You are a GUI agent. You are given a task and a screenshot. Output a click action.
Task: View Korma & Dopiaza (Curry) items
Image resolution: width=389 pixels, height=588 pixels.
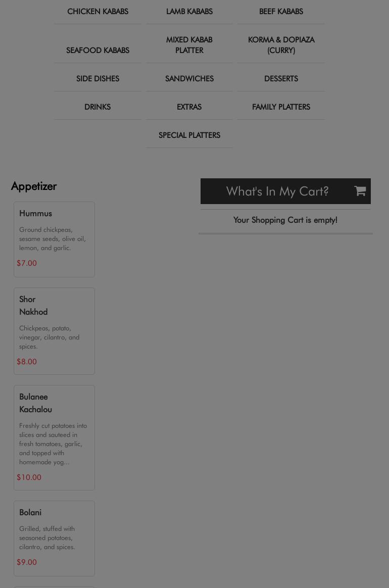pos(281,45)
